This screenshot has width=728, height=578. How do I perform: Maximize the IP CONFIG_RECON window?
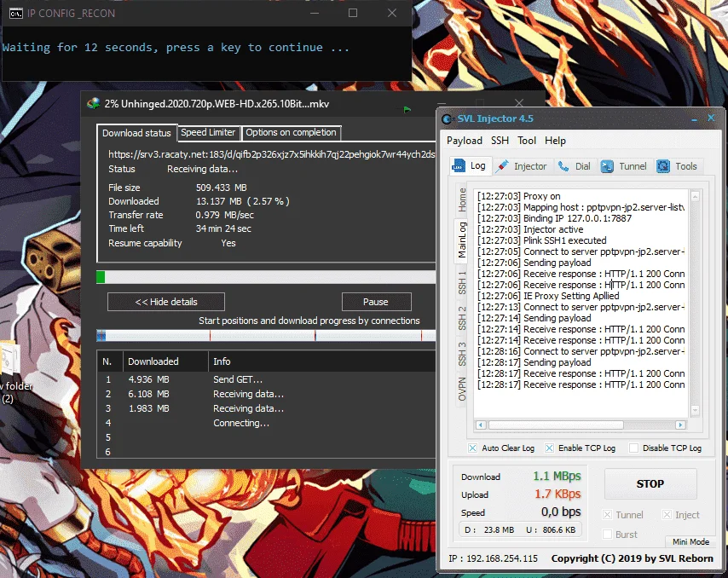pos(353,13)
